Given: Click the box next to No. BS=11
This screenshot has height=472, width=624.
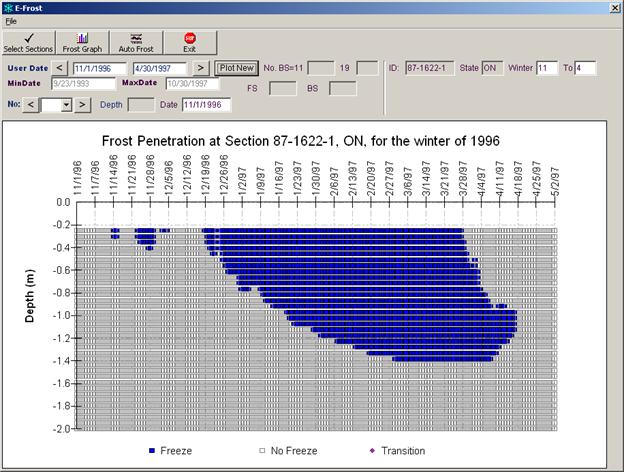Looking at the screenshot, I should pyautogui.click(x=321, y=68).
